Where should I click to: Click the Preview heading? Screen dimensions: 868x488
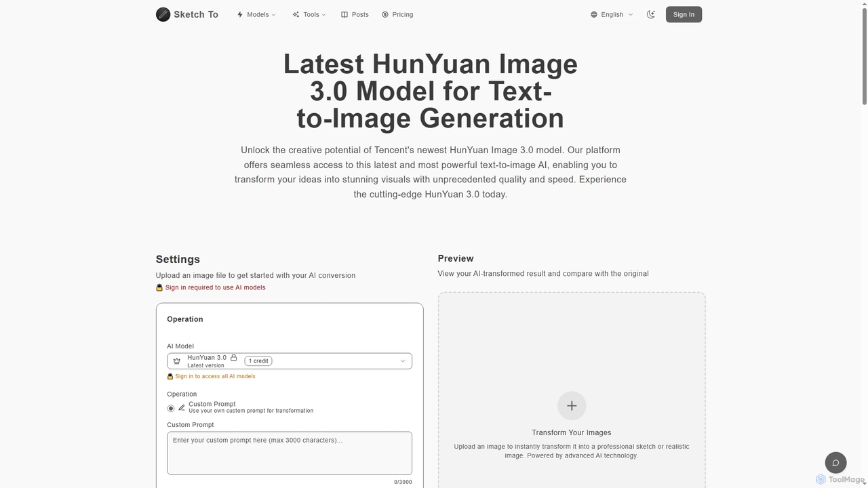[x=456, y=258]
